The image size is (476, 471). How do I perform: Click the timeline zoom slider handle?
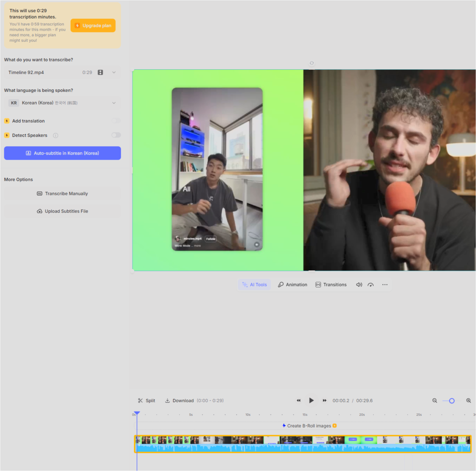451,400
